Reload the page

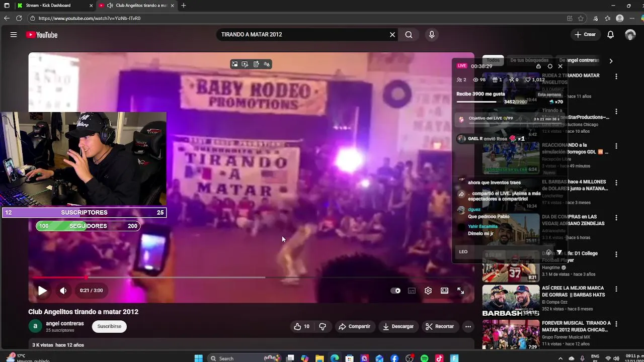point(19,18)
